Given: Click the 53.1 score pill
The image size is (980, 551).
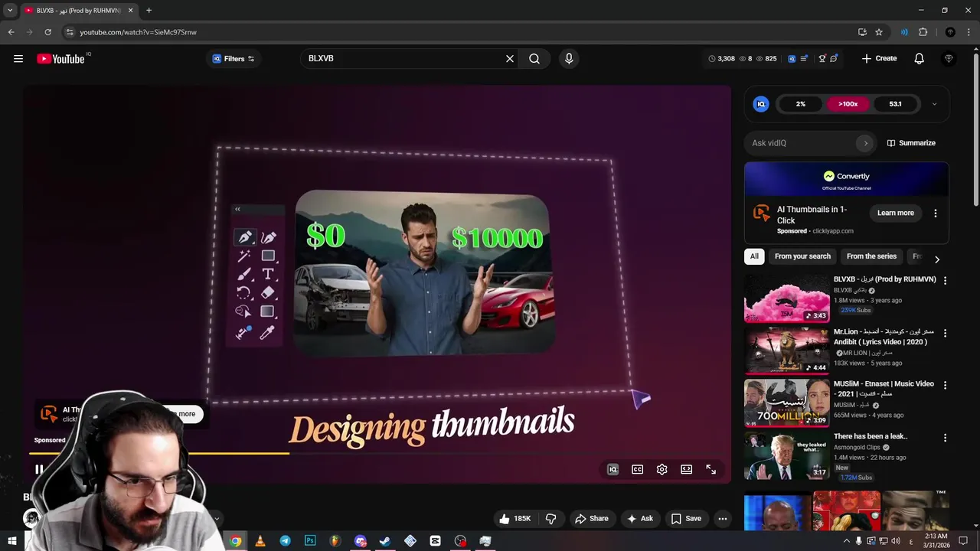Looking at the screenshot, I should coord(895,104).
